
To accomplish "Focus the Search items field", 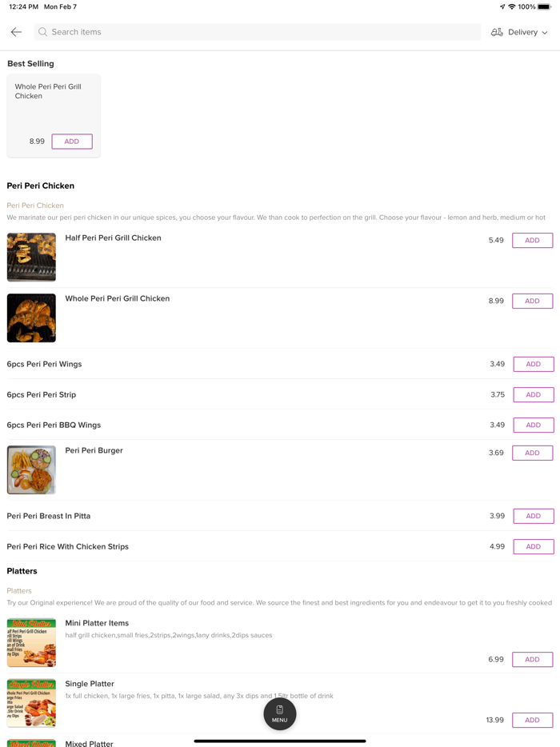I will (258, 32).
